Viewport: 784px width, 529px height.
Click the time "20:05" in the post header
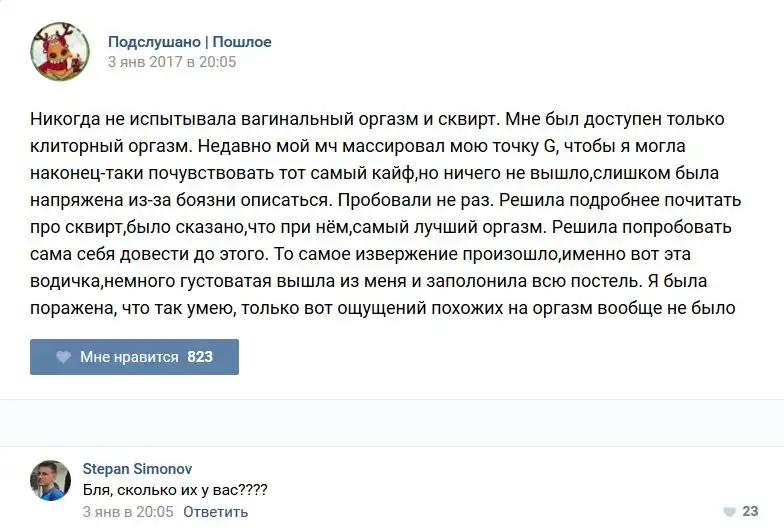pyautogui.click(x=216, y=62)
